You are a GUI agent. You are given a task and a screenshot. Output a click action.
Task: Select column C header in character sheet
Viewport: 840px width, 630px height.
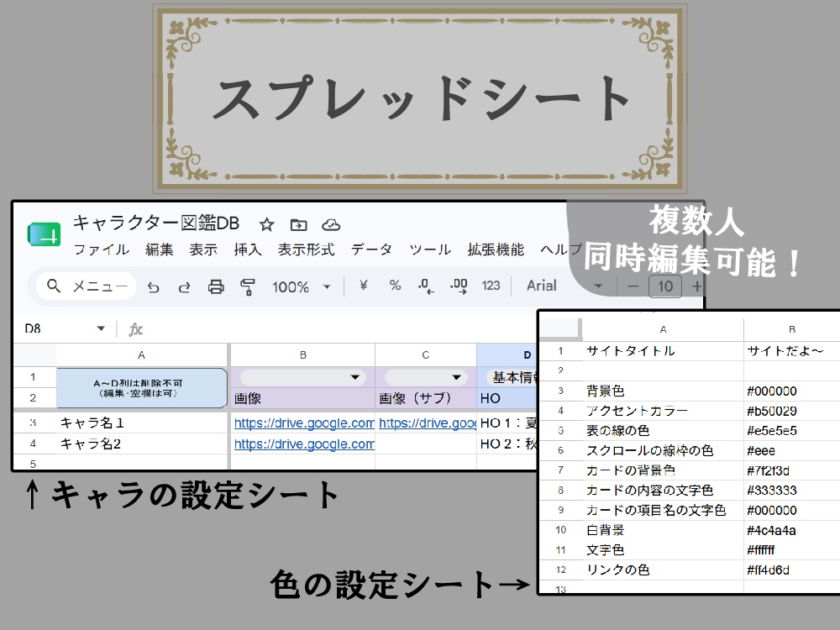point(426,355)
